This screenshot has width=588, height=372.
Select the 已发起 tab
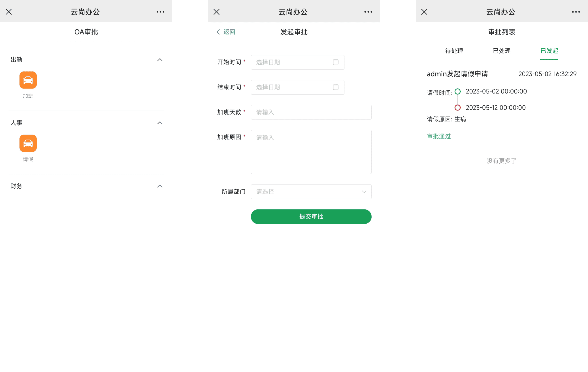(549, 51)
